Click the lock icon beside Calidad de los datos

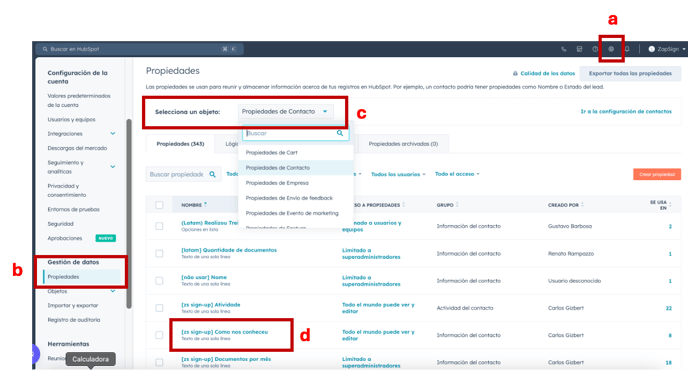pos(515,74)
